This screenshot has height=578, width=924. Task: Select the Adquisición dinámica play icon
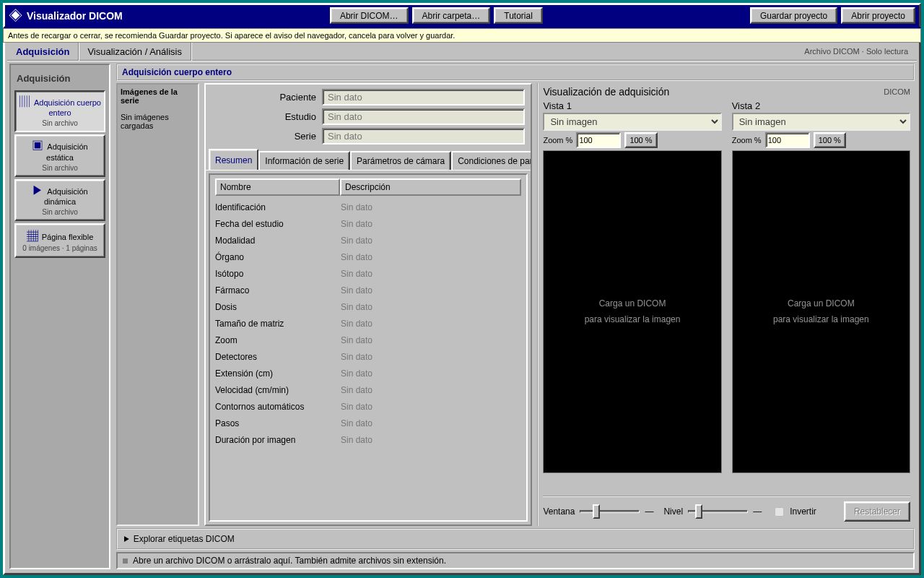tap(38, 190)
